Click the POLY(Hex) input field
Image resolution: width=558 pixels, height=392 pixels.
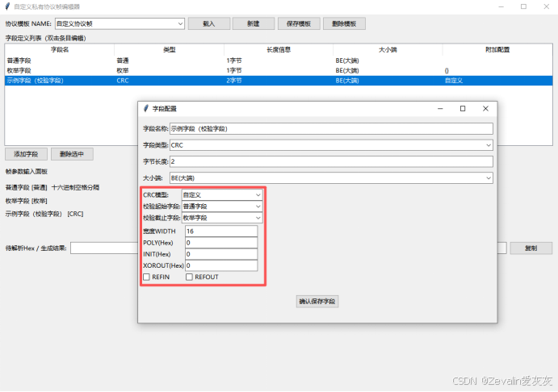pyautogui.click(x=221, y=243)
